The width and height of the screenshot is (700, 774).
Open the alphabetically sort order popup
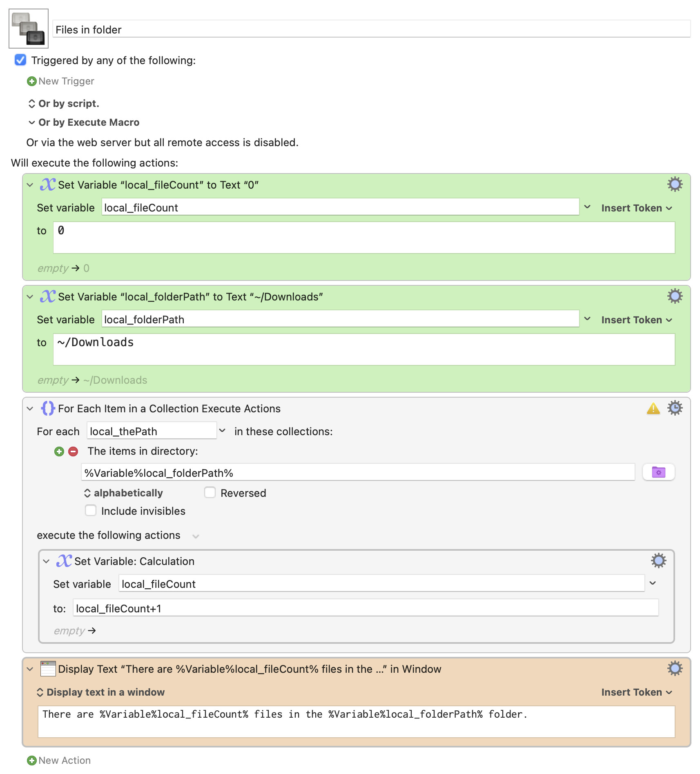click(123, 493)
